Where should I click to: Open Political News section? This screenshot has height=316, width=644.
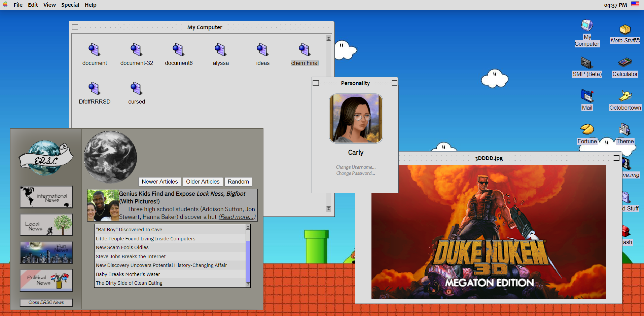pos(46,280)
